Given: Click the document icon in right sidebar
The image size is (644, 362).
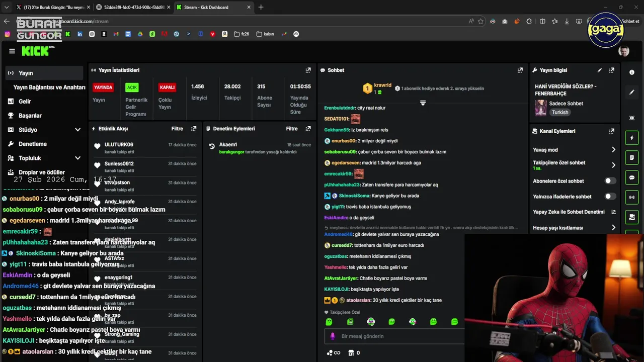Looking at the screenshot, I should [x=632, y=157].
